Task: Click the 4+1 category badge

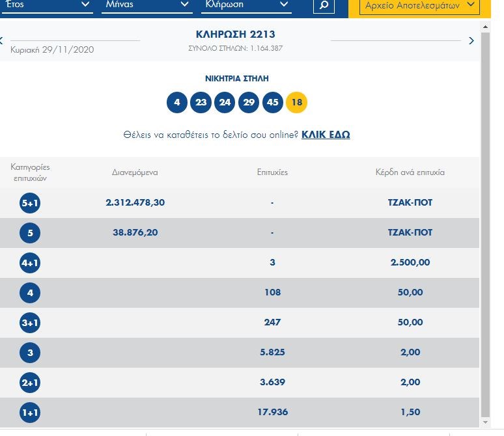Action: pos(30,263)
